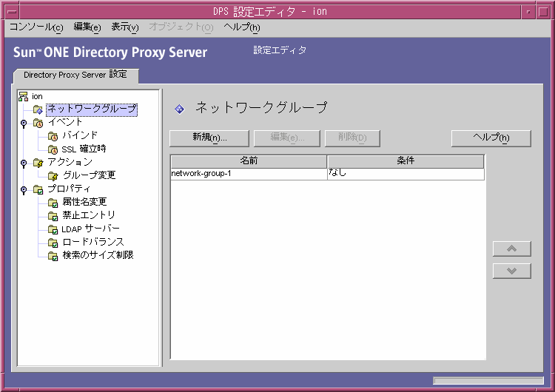The width and height of the screenshot is (555, 392).
Task: Collapse the プロパティ tree node
Action: (x=24, y=190)
